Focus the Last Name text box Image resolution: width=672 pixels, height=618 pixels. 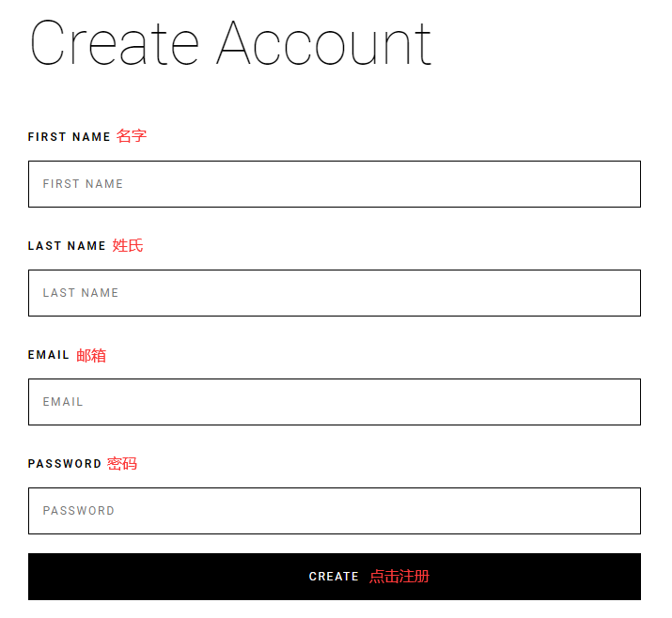[x=334, y=293]
